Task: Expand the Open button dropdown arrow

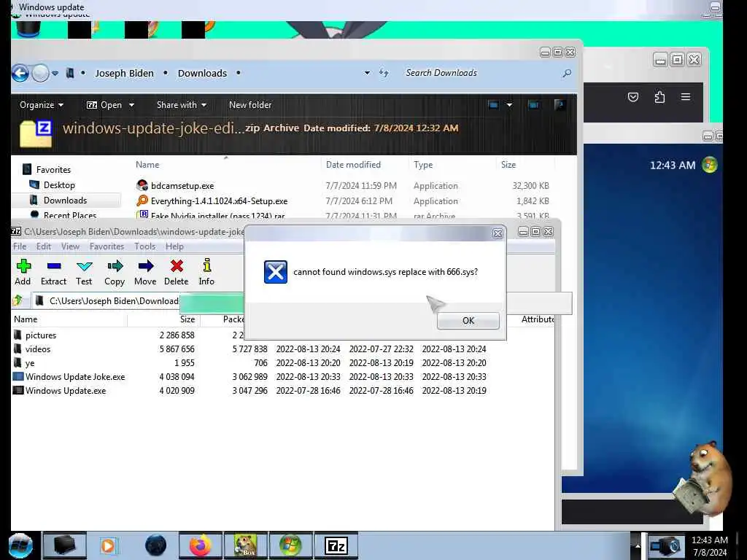Action: (x=131, y=105)
